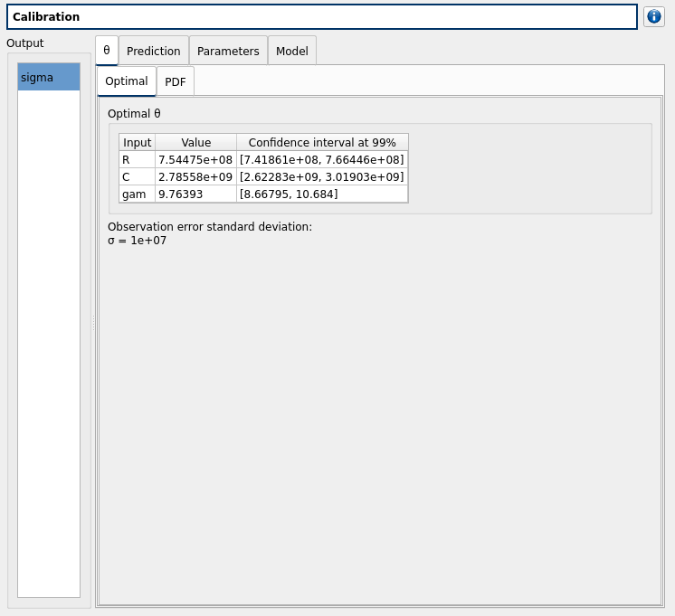The image size is (675, 616).
Task: Select the Optimal sub-tab
Action: 127,81
